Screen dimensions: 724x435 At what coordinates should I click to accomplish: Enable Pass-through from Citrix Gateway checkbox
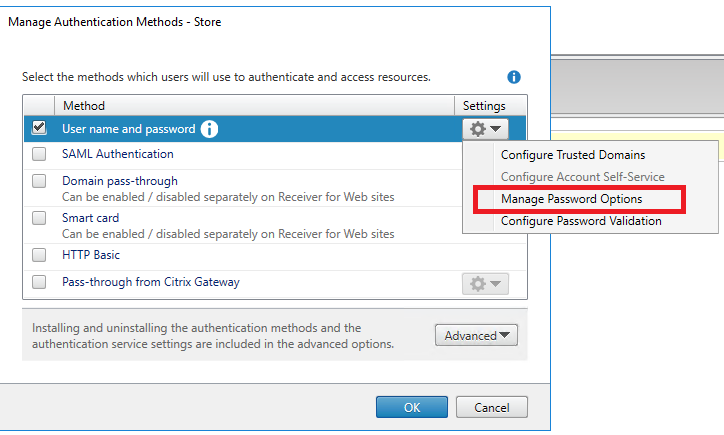click(x=39, y=282)
